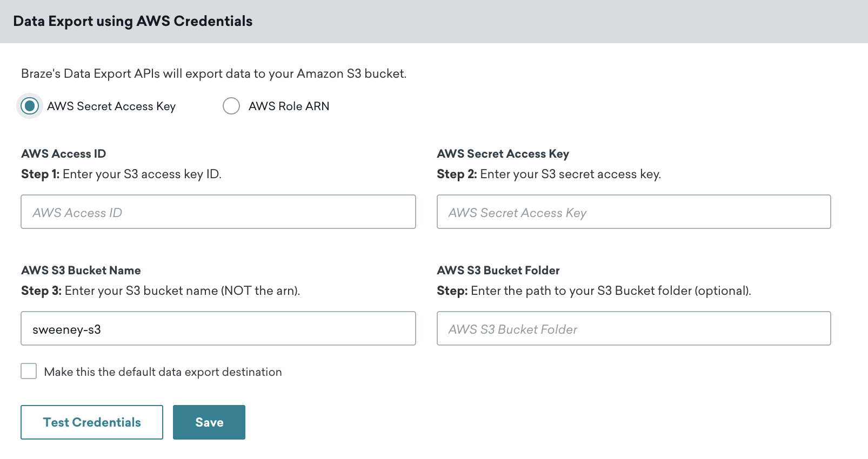Click the Braze Data Export APIs description text
This screenshot has width=868, height=459.
(x=213, y=73)
